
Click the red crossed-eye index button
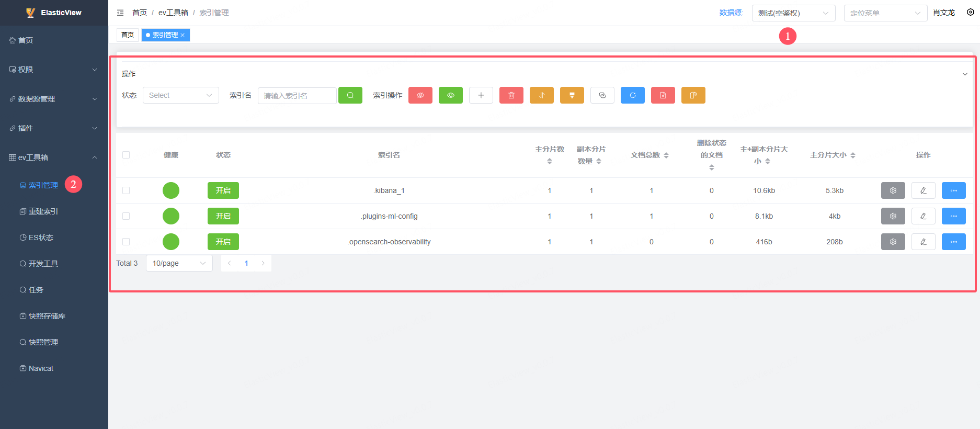click(x=420, y=95)
